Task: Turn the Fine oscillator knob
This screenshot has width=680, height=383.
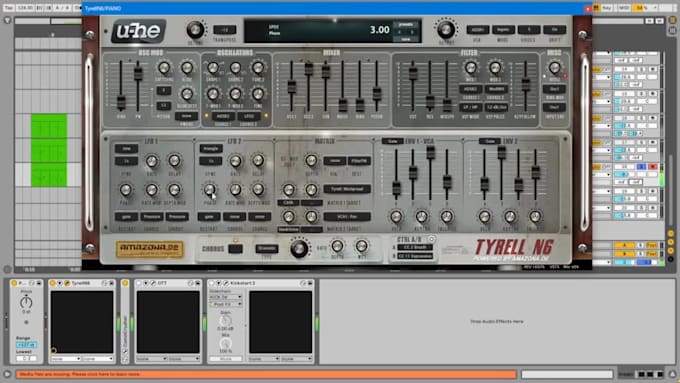Action: [x=258, y=94]
